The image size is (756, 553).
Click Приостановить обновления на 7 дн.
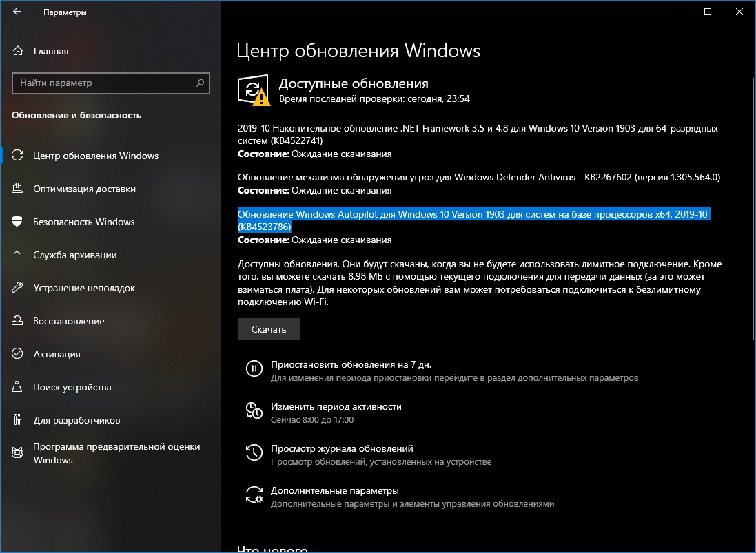[351, 365]
